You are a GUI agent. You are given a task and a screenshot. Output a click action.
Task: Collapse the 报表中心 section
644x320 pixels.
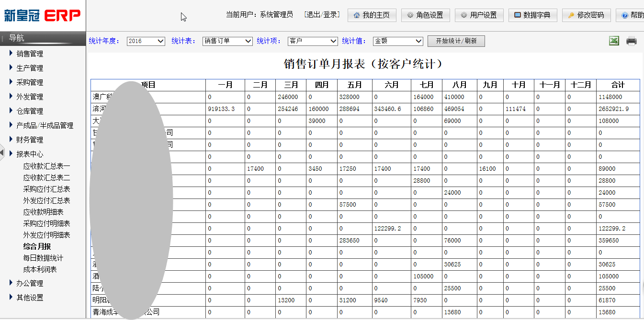tap(30, 154)
